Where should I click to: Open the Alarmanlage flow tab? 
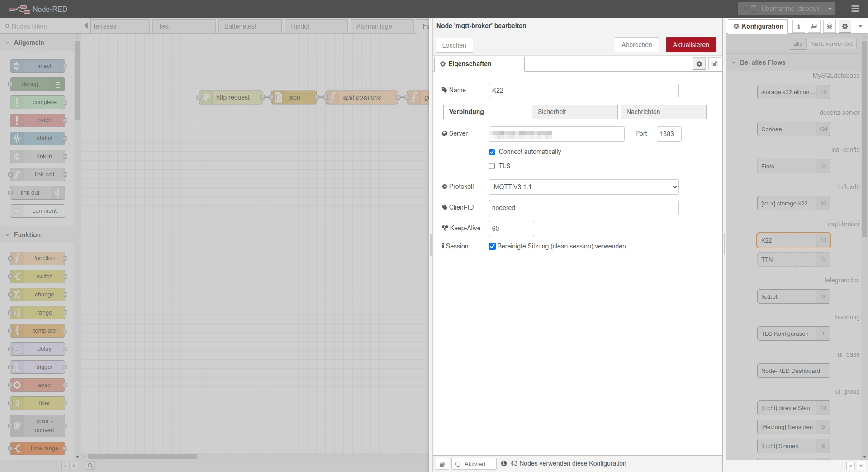point(382,26)
